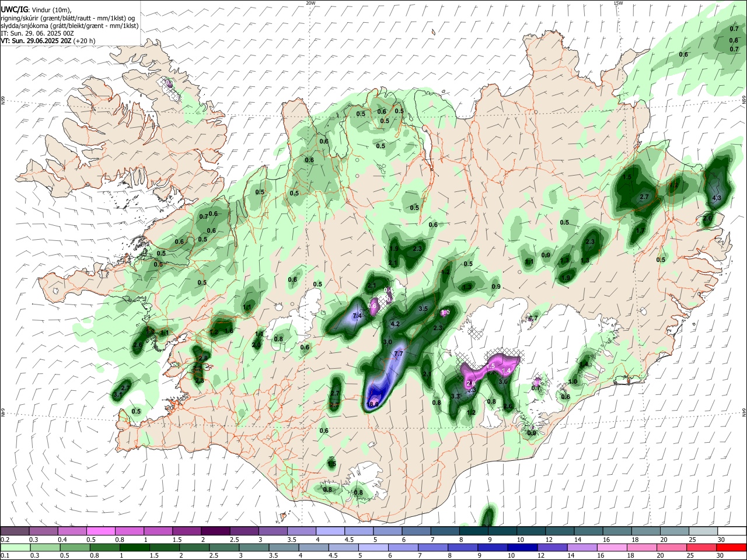Select the dark navy swatch at 10 on the lower rain scale

(522, 547)
